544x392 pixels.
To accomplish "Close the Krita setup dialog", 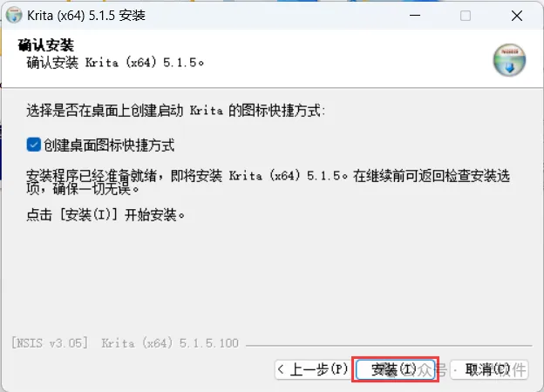I will point(517,16).
